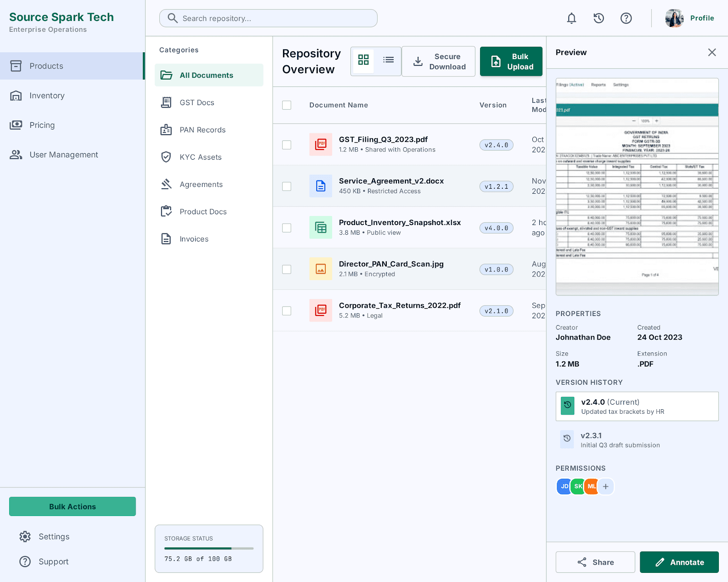The width and height of the screenshot is (728, 582).
Task: Share the previewed document
Action: click(x=595, y=562)
